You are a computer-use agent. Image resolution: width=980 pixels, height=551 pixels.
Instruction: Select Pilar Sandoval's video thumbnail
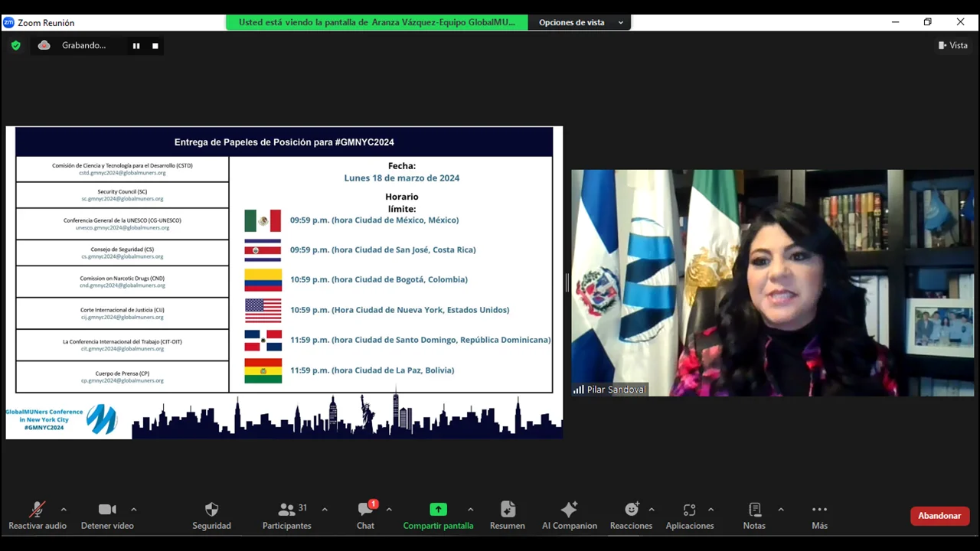coord(772,283)
